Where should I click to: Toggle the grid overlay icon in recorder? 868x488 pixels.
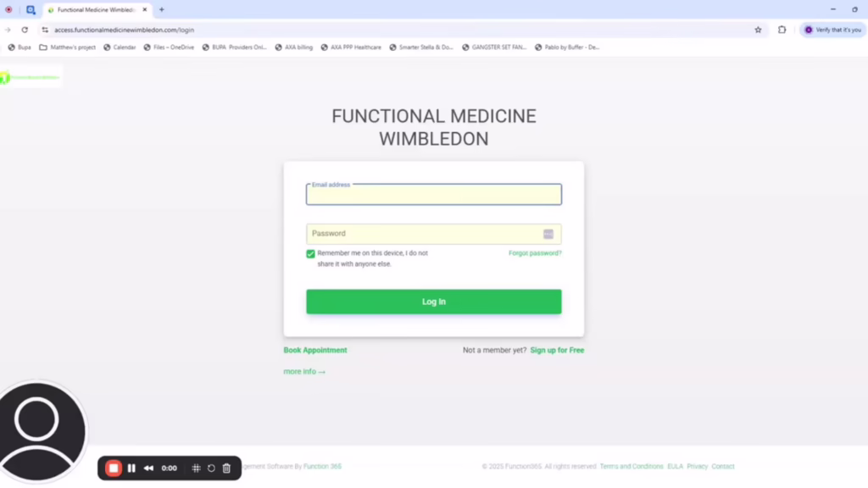pyautogui.click(x=196, y=468)
